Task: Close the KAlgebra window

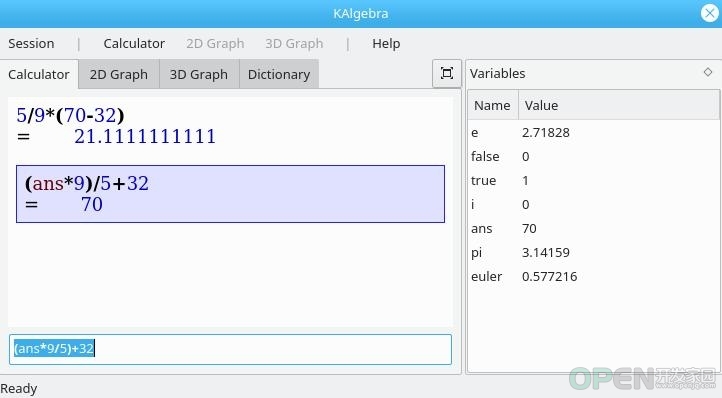Action: 710,13
